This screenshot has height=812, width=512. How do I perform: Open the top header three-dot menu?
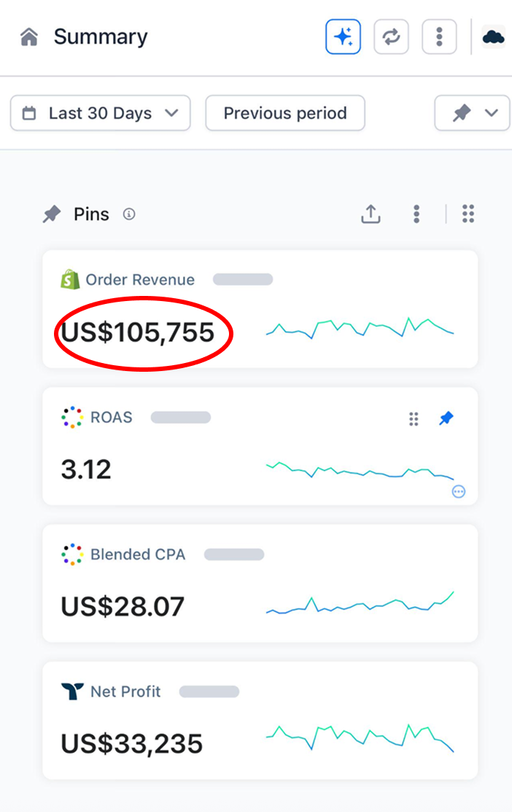coord(440,36)
